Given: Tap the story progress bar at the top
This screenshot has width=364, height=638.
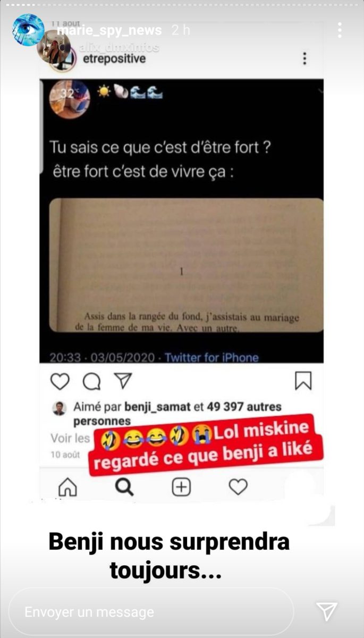Looking at the screenshot, I should (182, 5).
